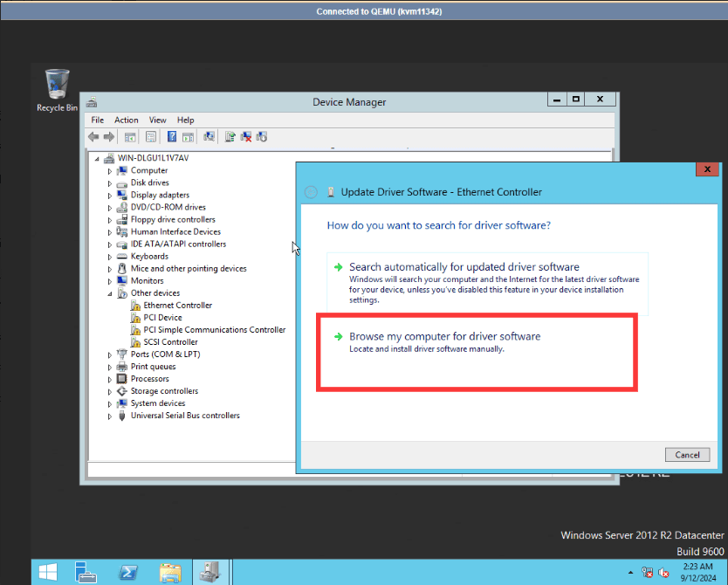Open the Action menu
Viewport: 728px width, 585px height.
pos(127,120)
